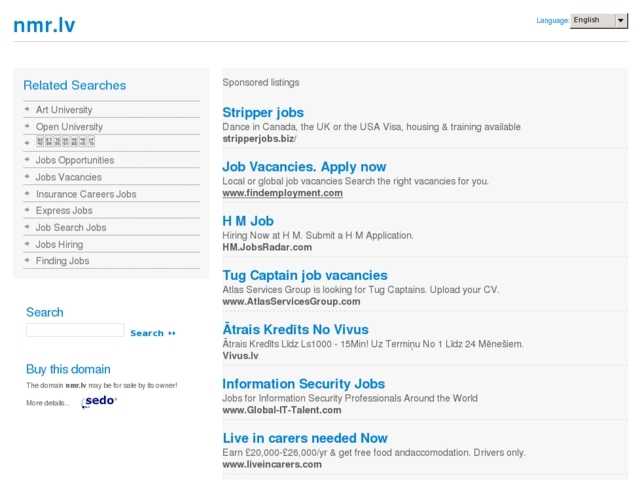The height and width of the screenshot is (480, 640).
Task: Open the Open University related search
Action: click(x=69, y=127)
